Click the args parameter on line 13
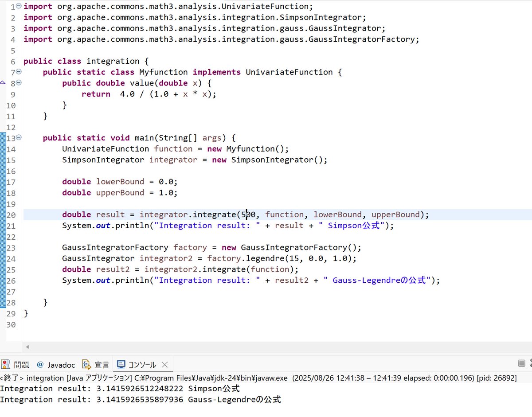532x417 pixels. (x=212, y=138)
